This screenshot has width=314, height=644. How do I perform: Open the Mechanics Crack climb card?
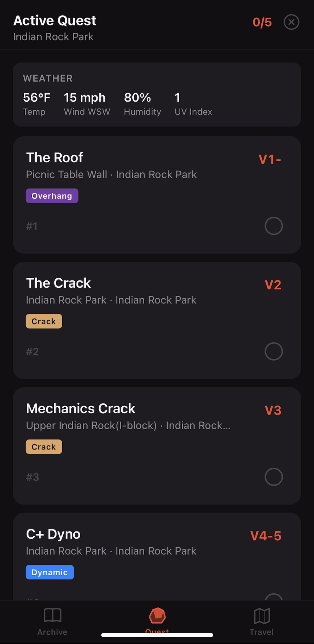[x=81, y=409]
